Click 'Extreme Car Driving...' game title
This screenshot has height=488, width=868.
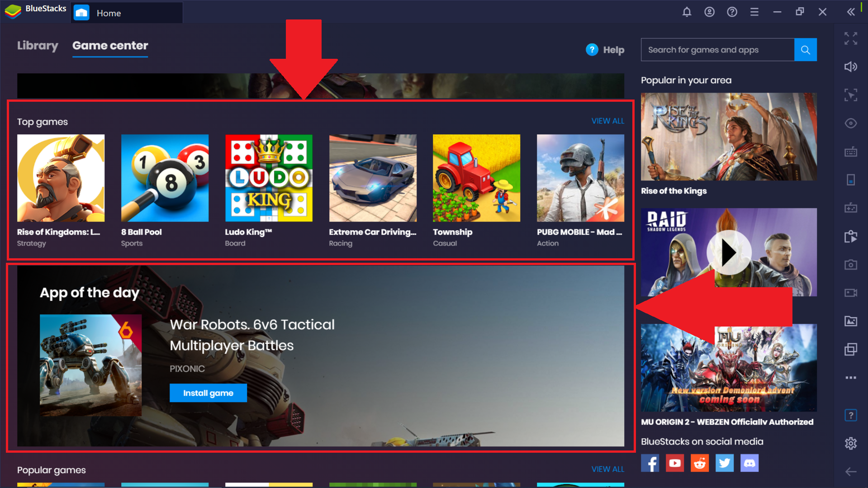pos(373,232)
